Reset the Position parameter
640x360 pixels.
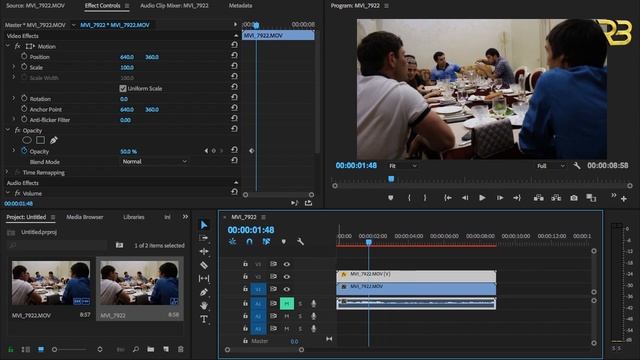(x=234, y=56)
